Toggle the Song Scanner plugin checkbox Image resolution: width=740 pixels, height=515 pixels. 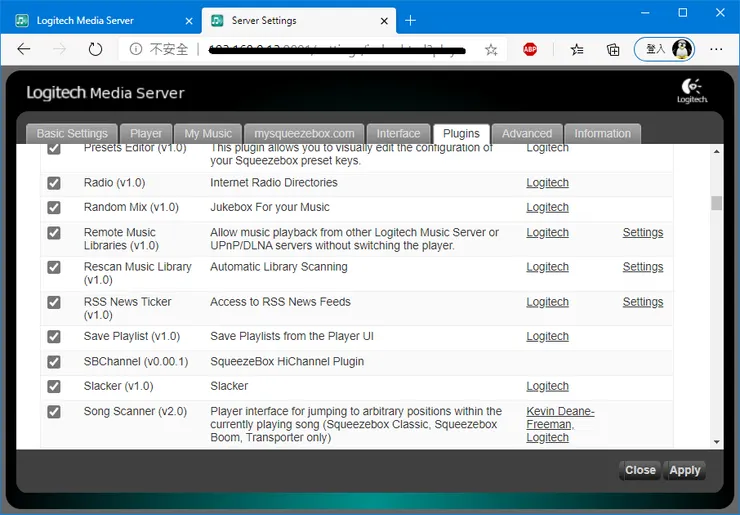pyautogui.click(x=54, y=412)
